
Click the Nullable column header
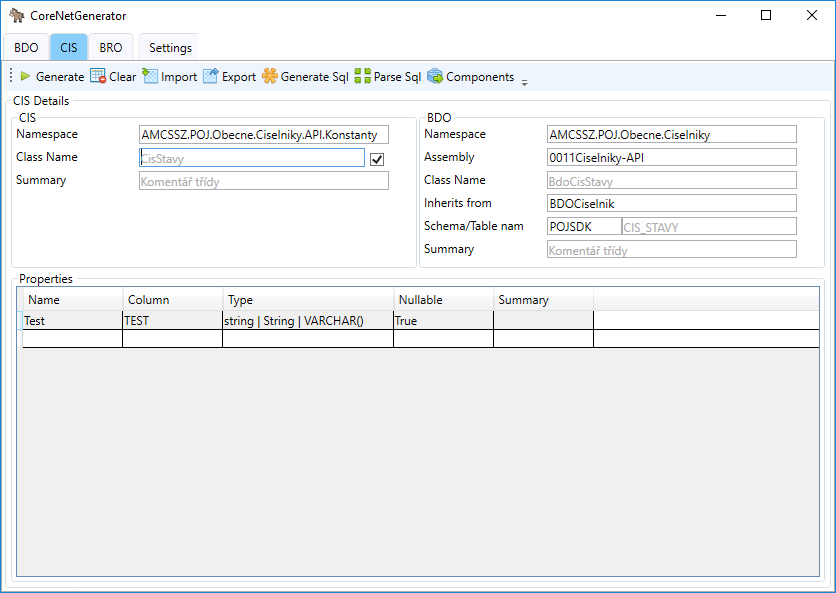click(444, 300)
